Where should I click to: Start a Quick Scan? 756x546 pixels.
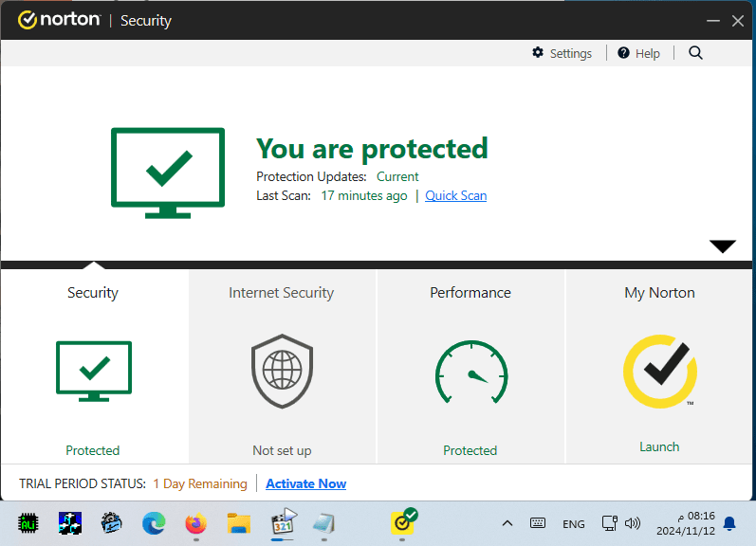[455, 195]
